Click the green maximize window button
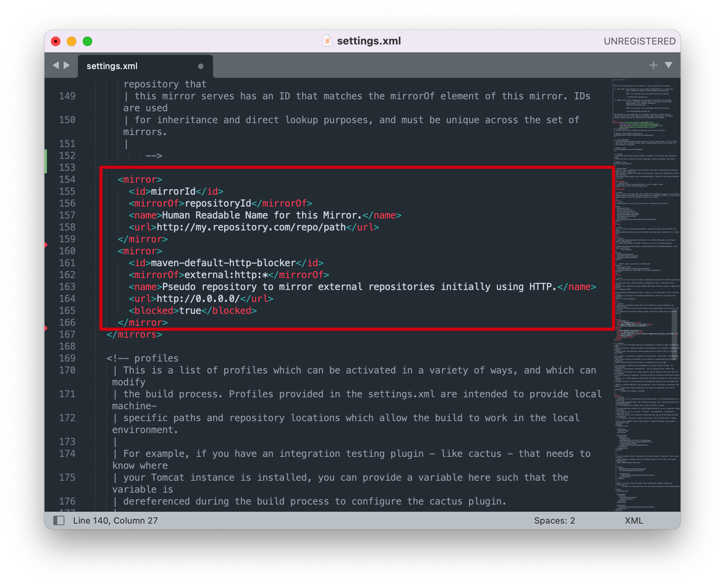Viewport: 725px width, 588px height. [x=87, y=41]
